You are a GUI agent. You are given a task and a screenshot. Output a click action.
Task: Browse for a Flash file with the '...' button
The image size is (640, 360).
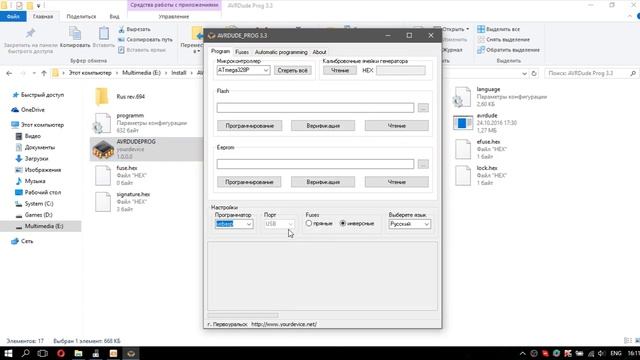coord(423,108)
